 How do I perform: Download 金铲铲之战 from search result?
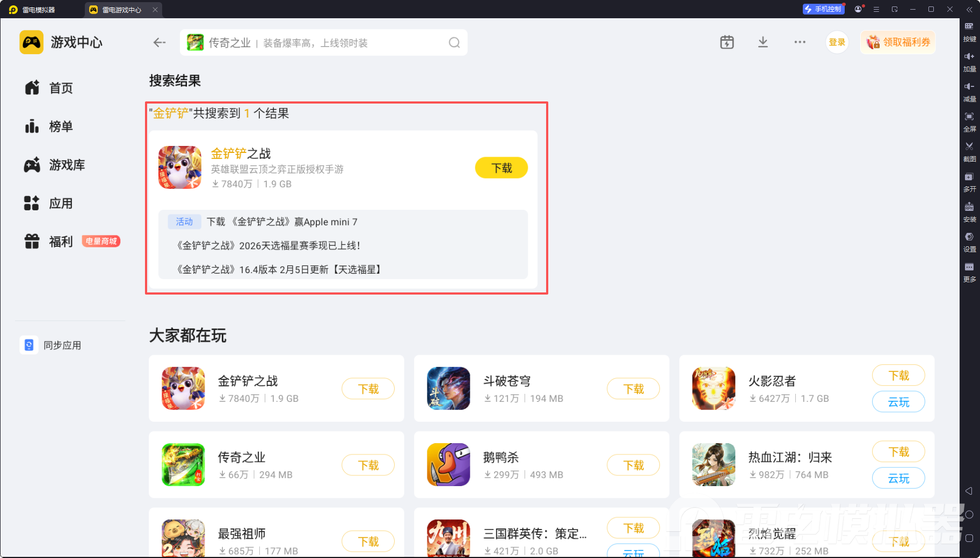[502, 168]
